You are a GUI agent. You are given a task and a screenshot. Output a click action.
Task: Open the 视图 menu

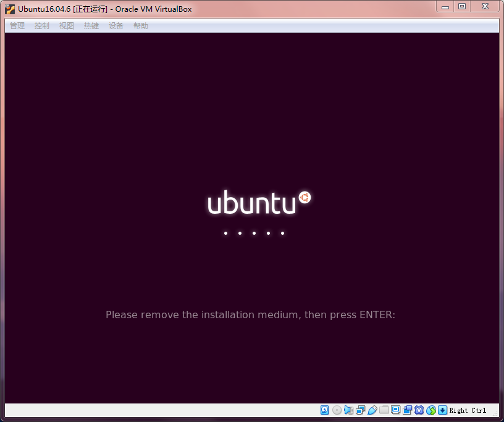coord(67,26)
